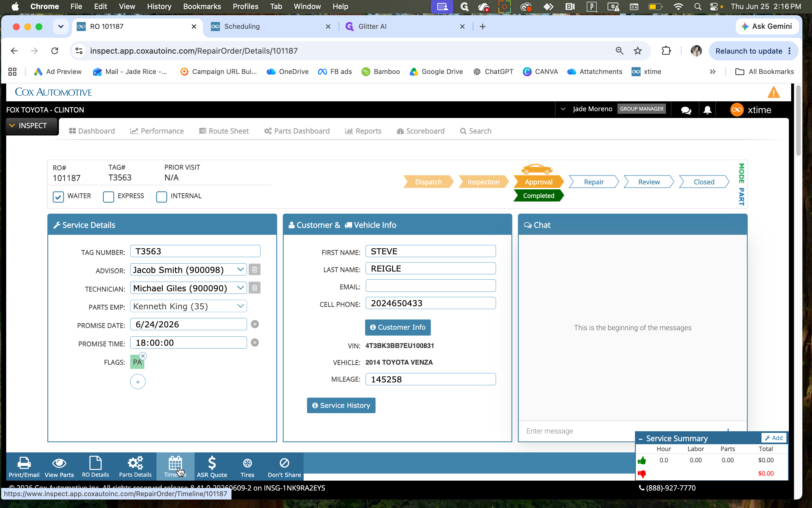Open the Parts Emp dropdown Kenneth King
812x508 pixels.
pos(188,306)
